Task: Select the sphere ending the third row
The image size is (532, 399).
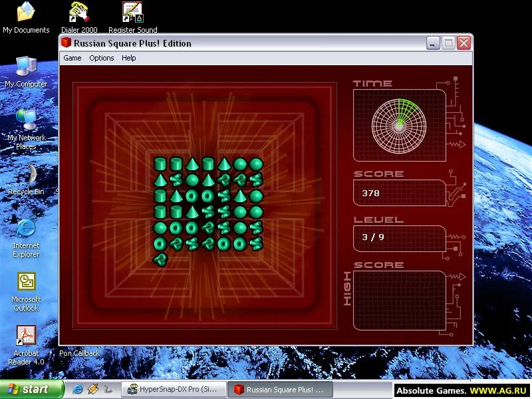Action: coord(256,196)
